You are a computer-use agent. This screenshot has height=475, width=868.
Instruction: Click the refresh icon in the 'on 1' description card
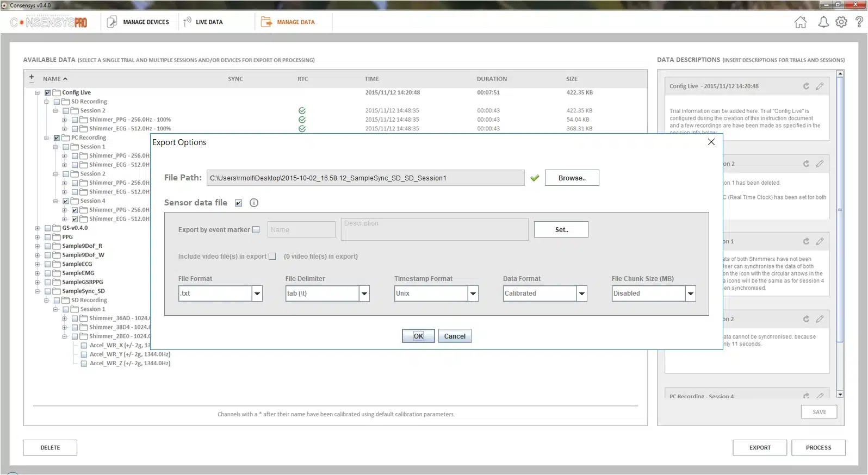[806, 241]
